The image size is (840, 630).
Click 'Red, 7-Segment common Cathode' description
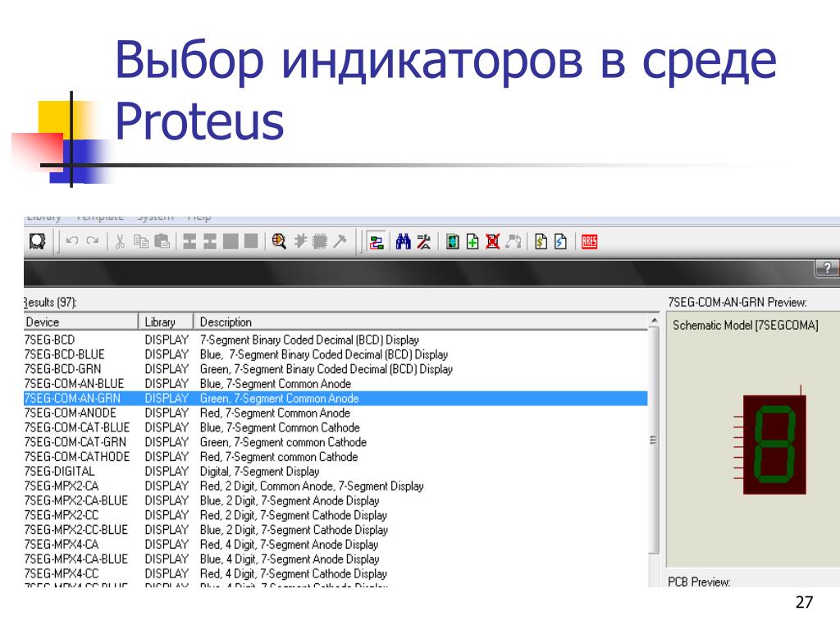[279, 456]
